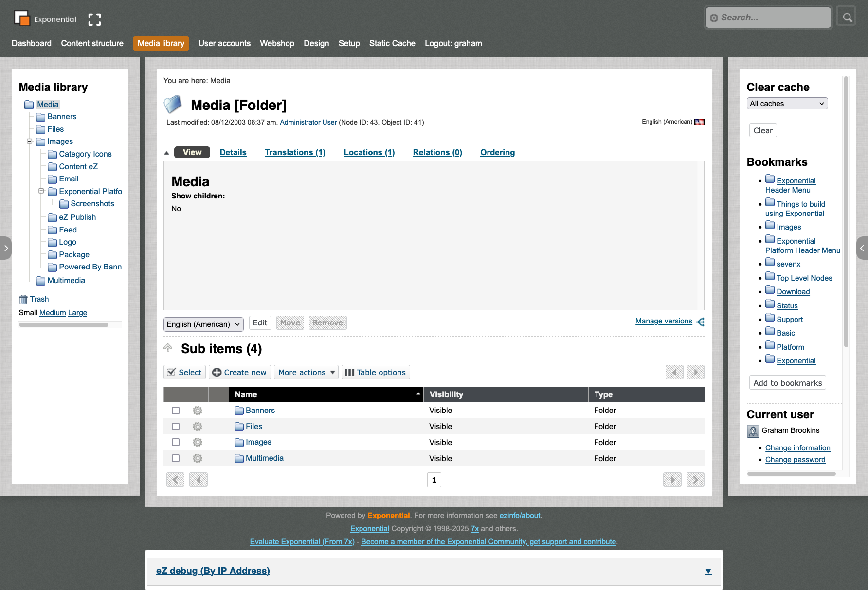Click the Trash icon in the sidebar
The image size is (868, 590).
click(x=23, y=299)
